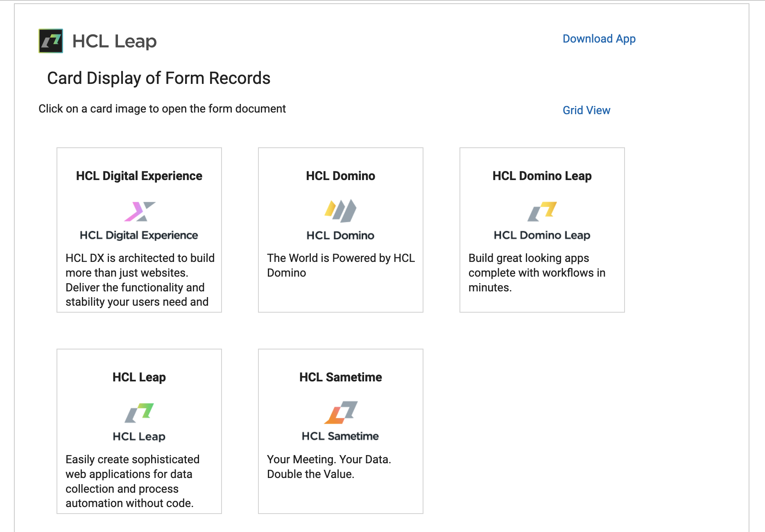Click the HCL Leap logo icon in header
Viewport: 765px width, 532px height.
51,41
